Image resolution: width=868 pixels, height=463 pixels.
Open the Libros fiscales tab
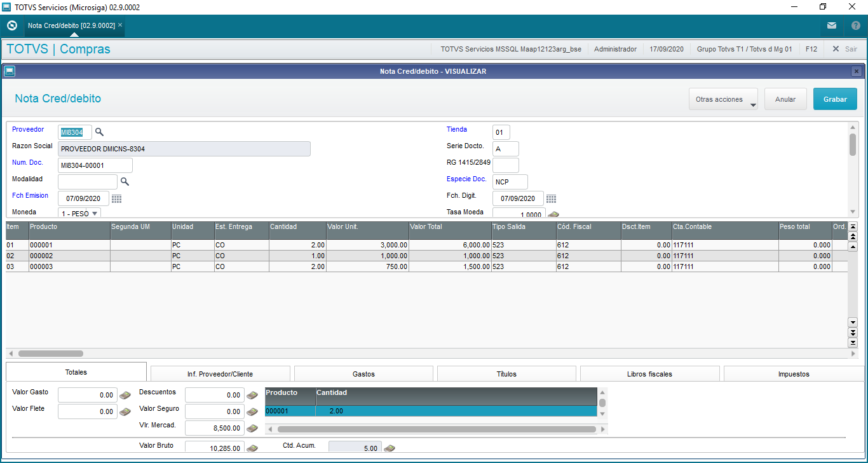649,374
